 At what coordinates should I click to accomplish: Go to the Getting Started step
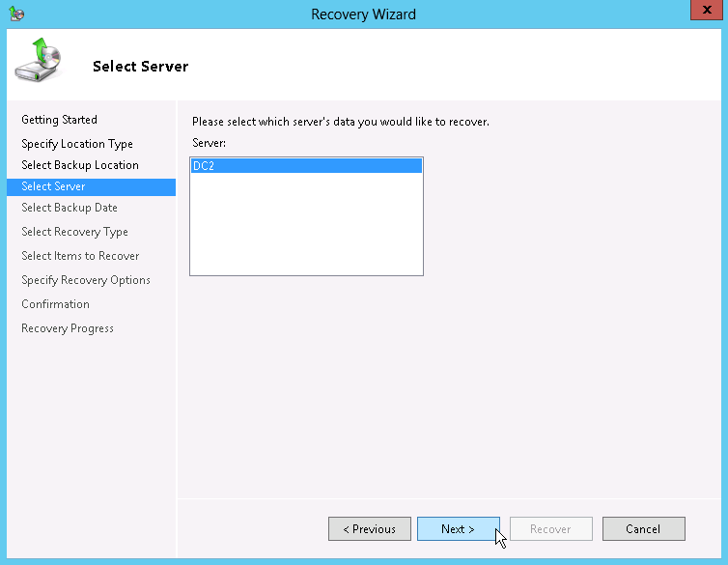[59, 120]
